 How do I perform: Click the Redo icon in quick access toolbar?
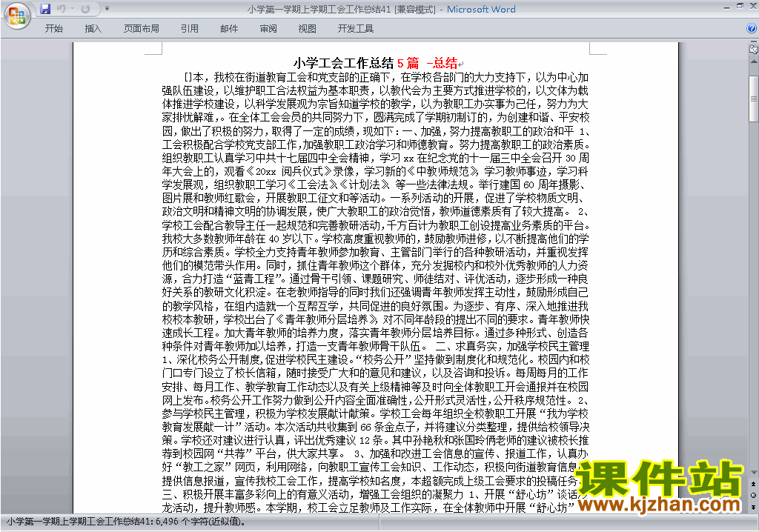(86, 9)
